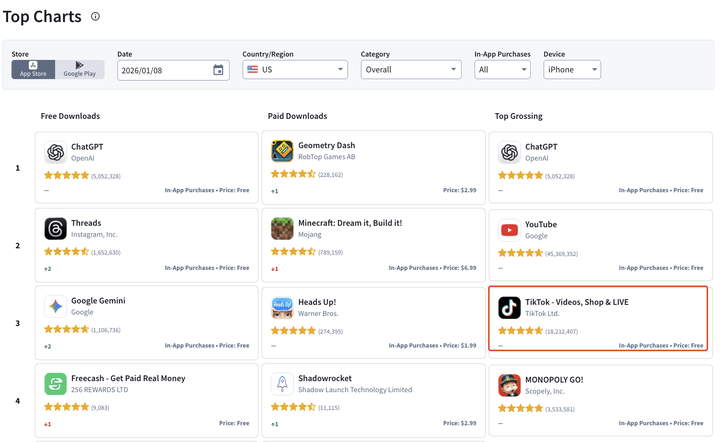Click the Geometry Dash app icon
The height and width of the screenshot is (442, 720).
pyautogui.click(x=282, y=151)
